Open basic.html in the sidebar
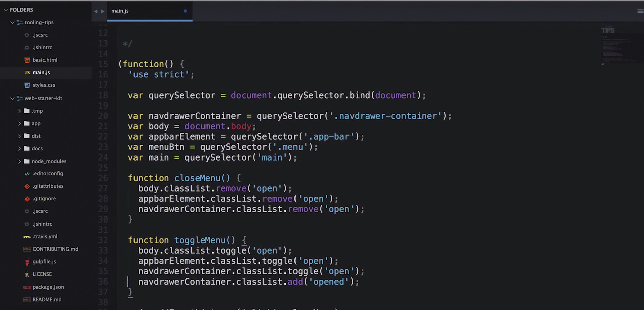This screenshot has height=310, width=644. 46,60
